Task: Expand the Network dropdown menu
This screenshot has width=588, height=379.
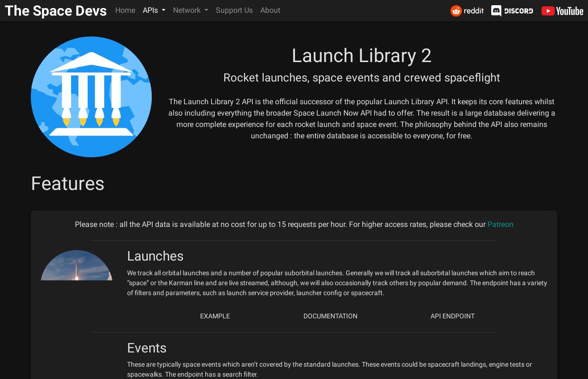Action: (x=191, y=10)
